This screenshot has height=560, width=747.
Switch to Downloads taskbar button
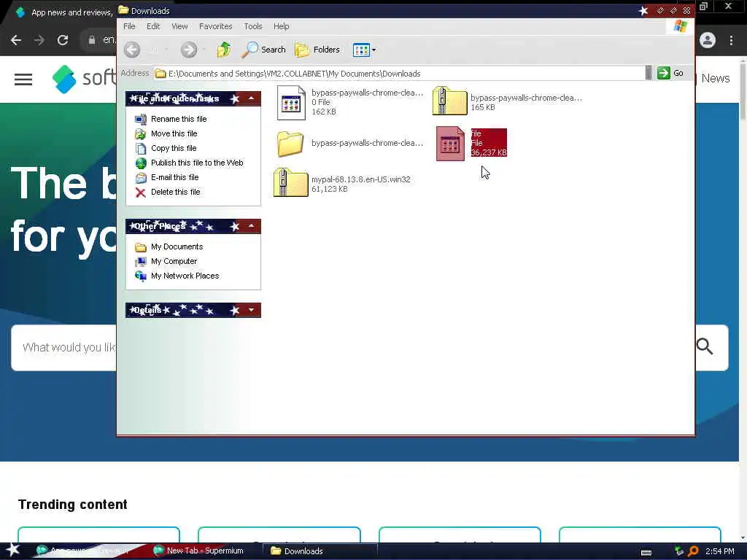[320, 551]
